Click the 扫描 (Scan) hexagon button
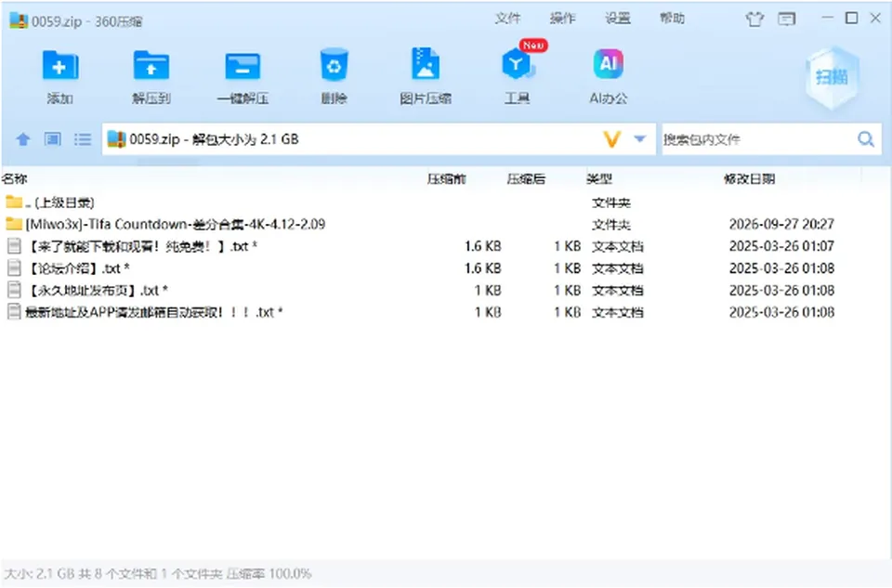Image resolution: width=892 pixels, height=588 pixels. click(x=832, y=77)
